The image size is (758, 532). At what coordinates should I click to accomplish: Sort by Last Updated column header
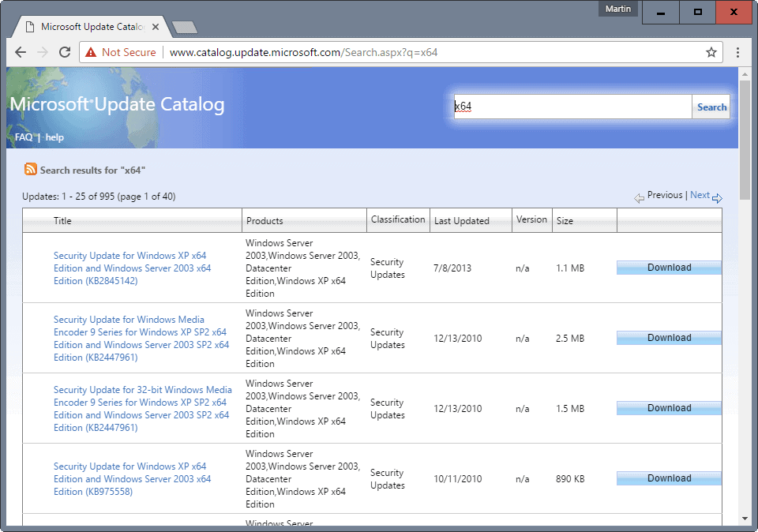tap(462, 221)
